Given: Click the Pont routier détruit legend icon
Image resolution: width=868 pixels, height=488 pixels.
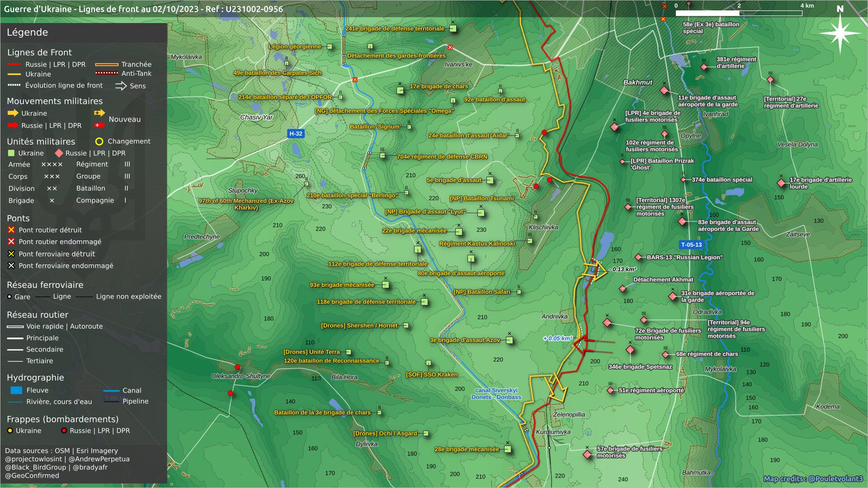Looking at the screenshot, I should point(11,230).
